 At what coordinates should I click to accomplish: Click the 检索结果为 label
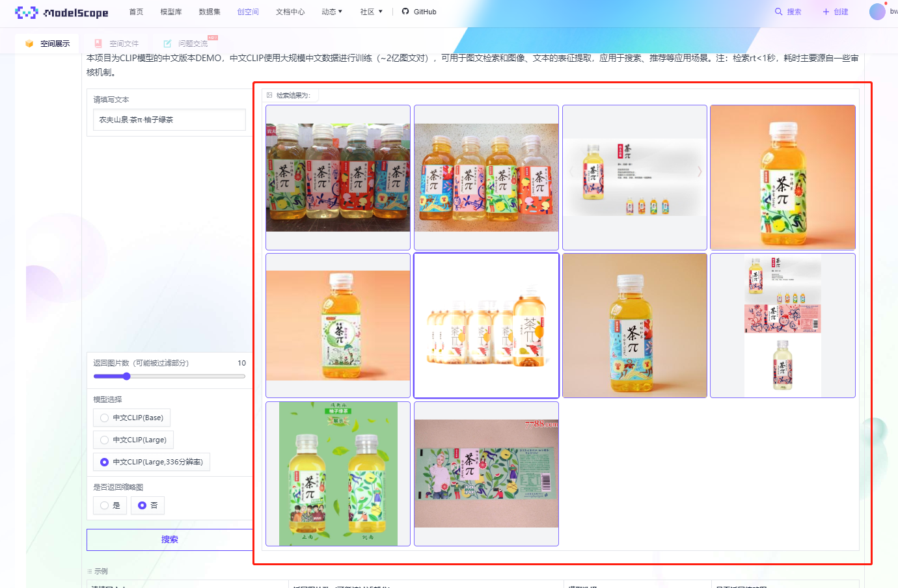(293, 96)
